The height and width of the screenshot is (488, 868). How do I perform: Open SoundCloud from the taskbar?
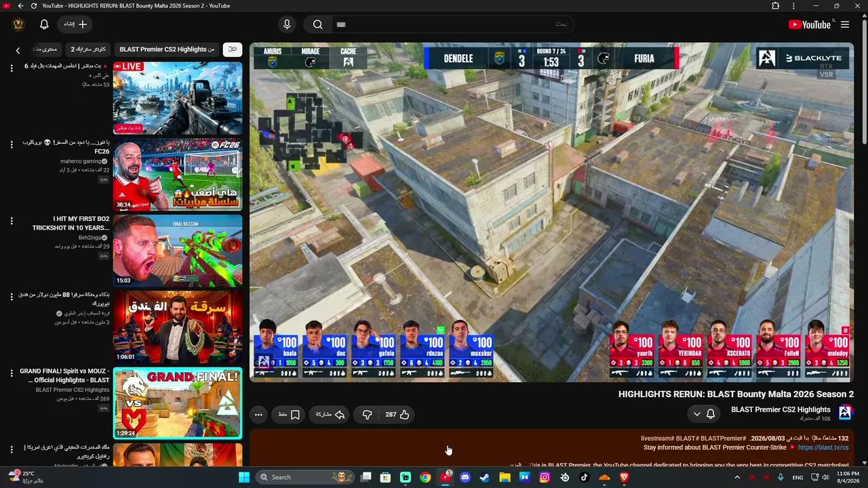604,477
